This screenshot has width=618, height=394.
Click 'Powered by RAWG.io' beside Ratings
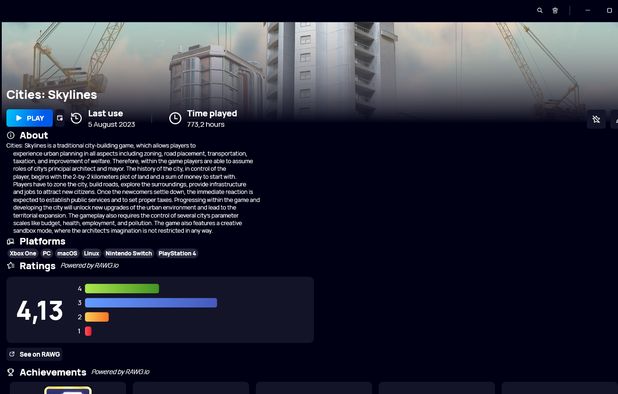(90, 266)
